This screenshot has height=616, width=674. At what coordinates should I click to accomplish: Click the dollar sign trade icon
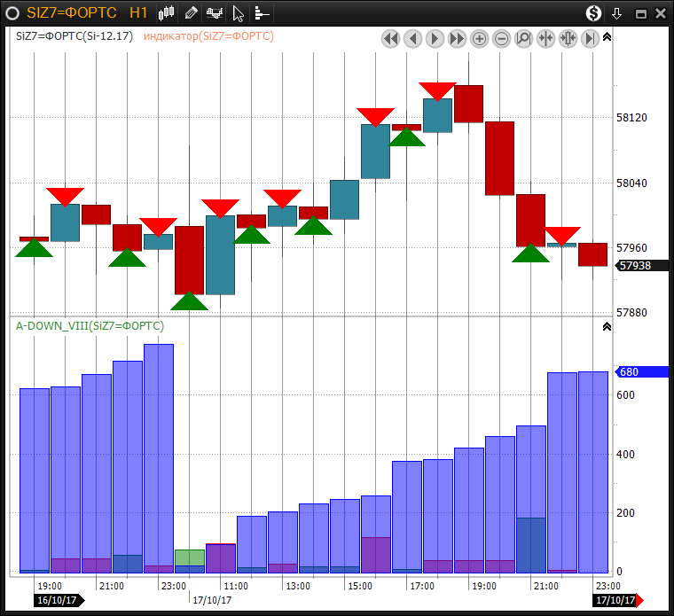click(x=593, y=12)
